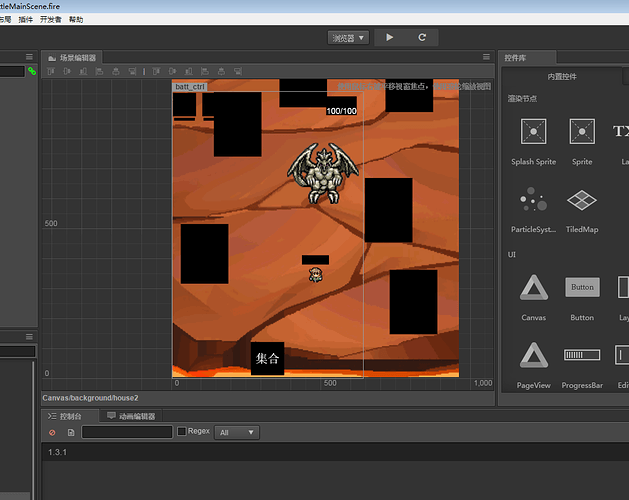The height and width of the screenshot is (500, 629).
Task: Select the 集合 button in the scene
Action: [x=268, y=358]
